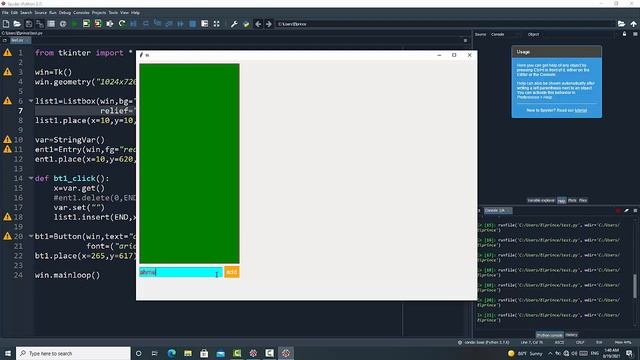Click the lock icon in Help pane
The height and width of the screenshot is (360, 640).
click(624, 34)
